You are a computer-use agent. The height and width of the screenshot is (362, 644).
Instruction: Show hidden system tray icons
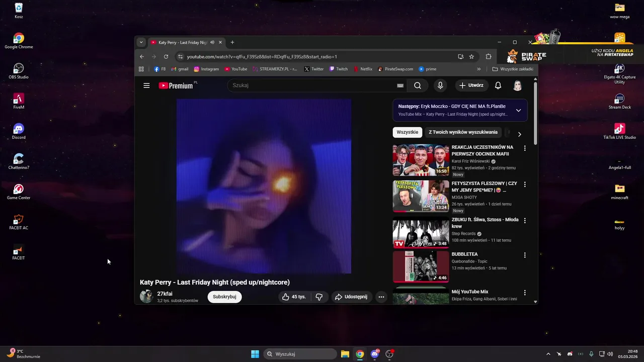pyautogui.click(x=548, y=354)
